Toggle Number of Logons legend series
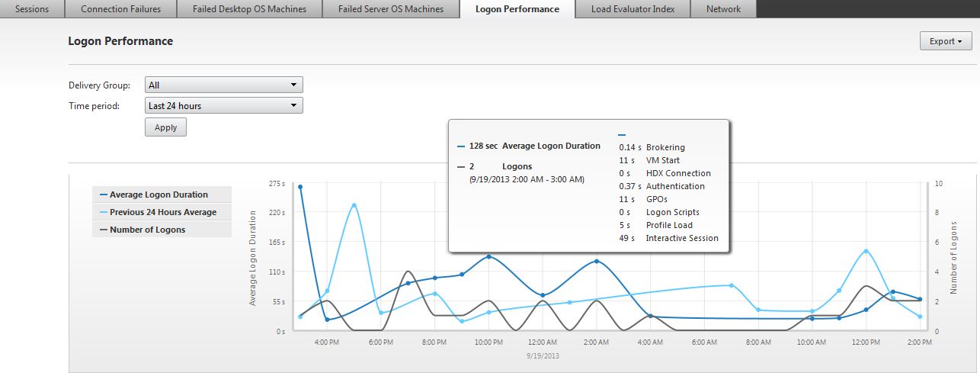Screen dimensions: 980x373 coord(147,230)
